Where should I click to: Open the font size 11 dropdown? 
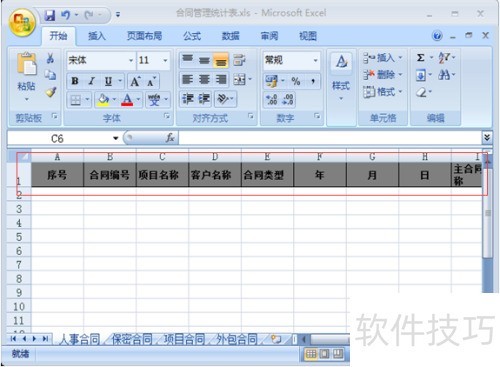coord(165,60)
